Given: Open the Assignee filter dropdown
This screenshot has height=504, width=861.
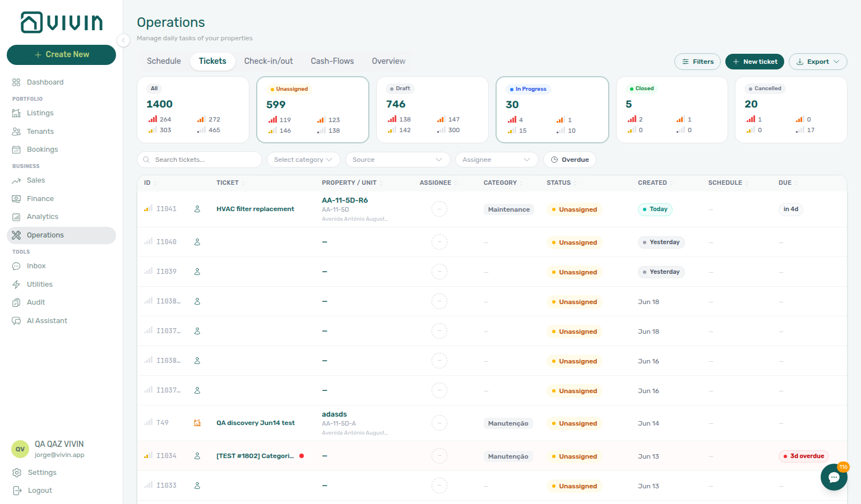Looking at the screenshot, I should [497, 160].
